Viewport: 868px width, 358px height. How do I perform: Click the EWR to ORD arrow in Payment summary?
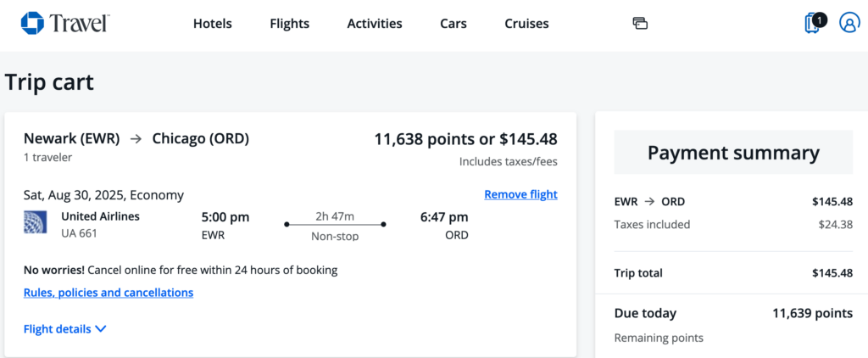click(648, 202)
